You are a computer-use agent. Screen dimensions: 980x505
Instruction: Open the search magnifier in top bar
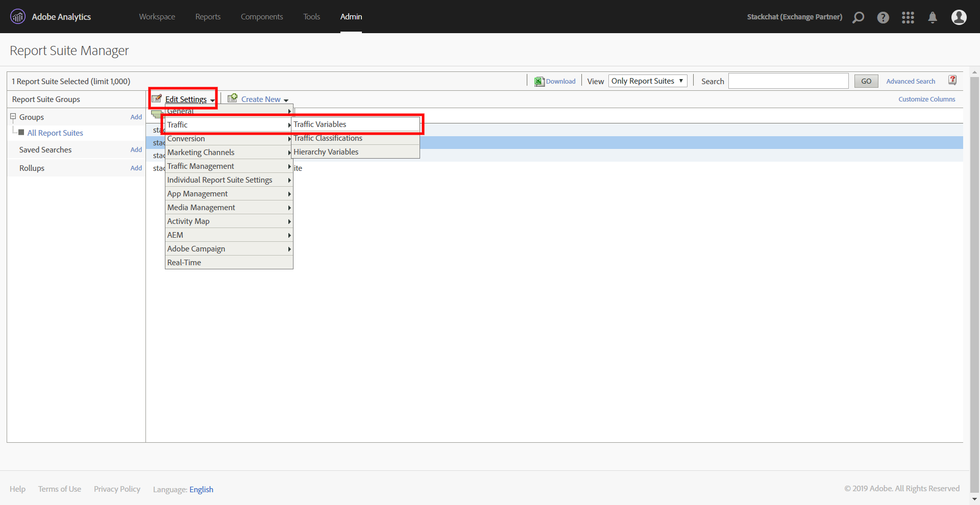(x=859, y=17)
